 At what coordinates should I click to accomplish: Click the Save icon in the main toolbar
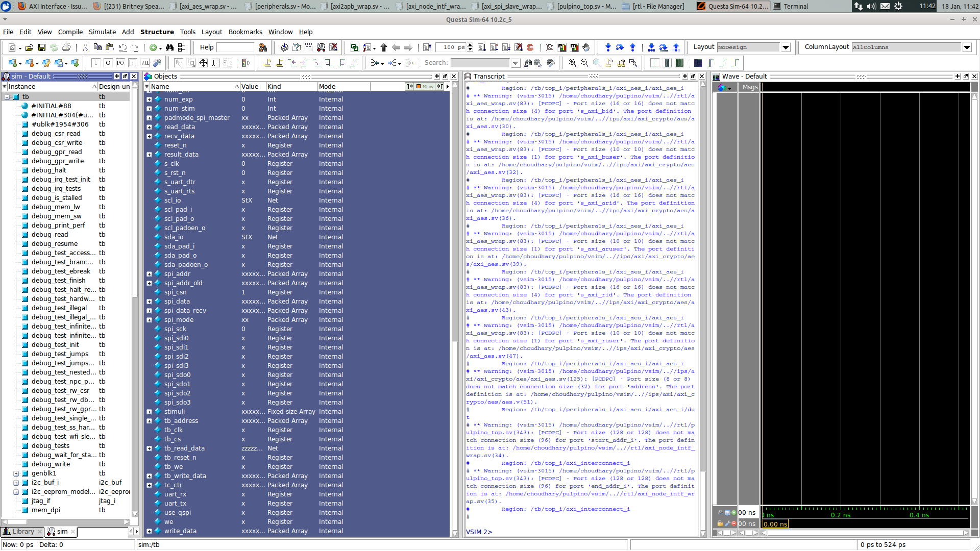(41, 47)
